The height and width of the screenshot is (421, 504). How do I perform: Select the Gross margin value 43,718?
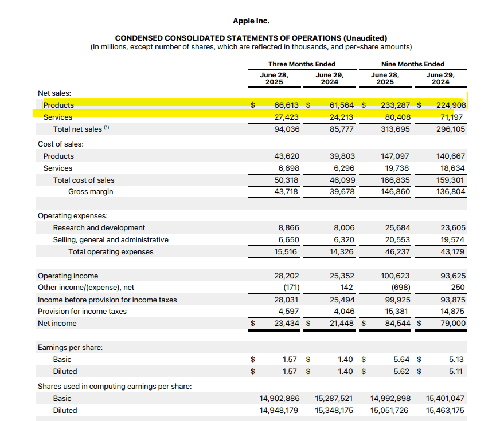286,192
